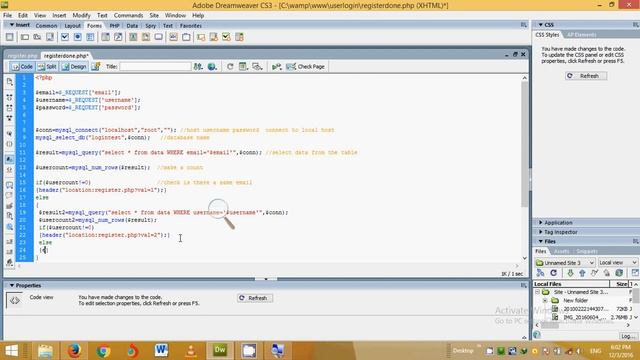Insert a Spry Validation Checkbox widget
The height and width of the screenshot is (360, 640).
click(226, 37)
